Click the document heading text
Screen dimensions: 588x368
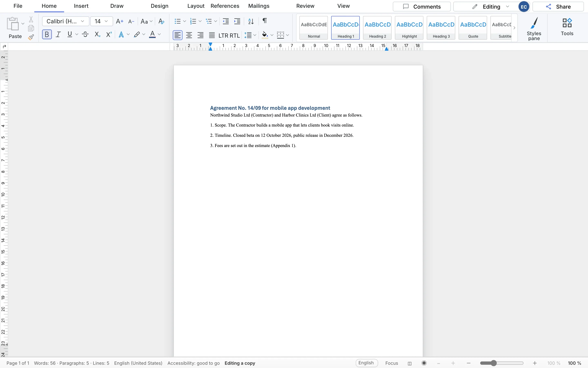pyautogui.click(x=270, y=108)
